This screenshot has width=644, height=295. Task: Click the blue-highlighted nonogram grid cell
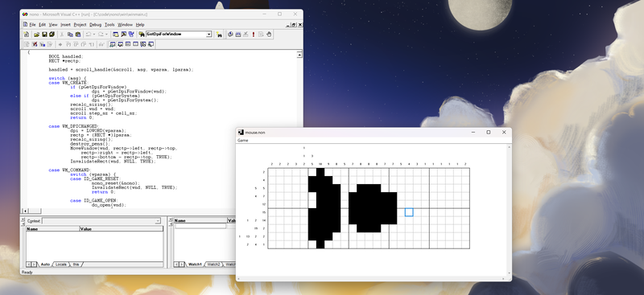coord(409,212)
